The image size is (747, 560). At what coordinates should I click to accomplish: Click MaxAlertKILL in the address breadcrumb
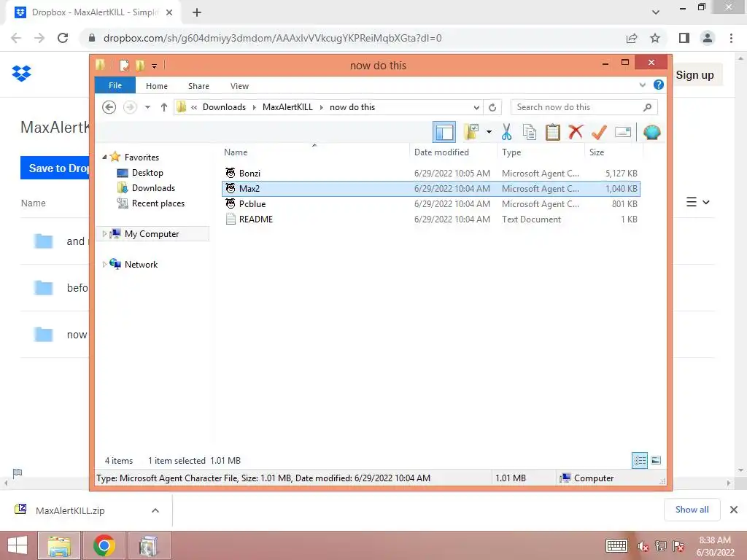pos(287,107)
